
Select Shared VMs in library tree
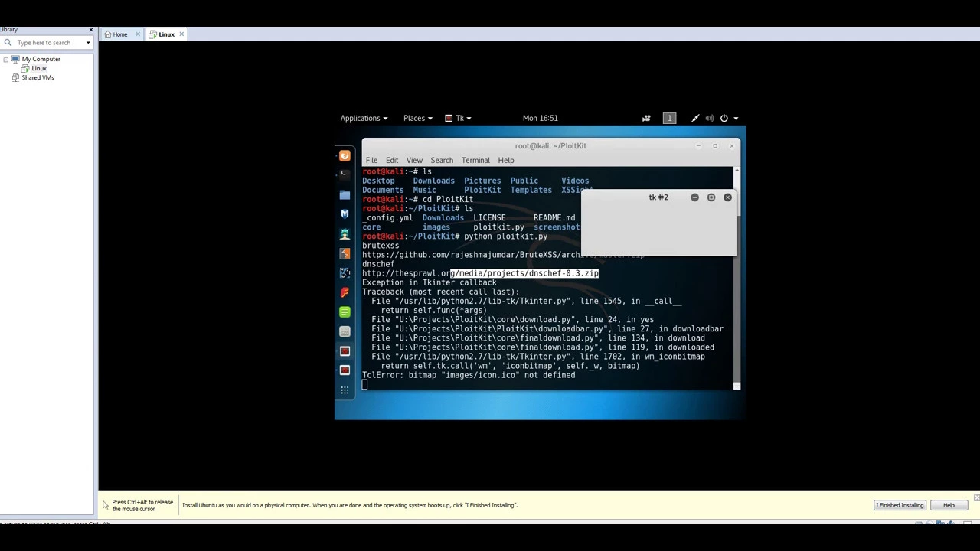tap(38, 77)
